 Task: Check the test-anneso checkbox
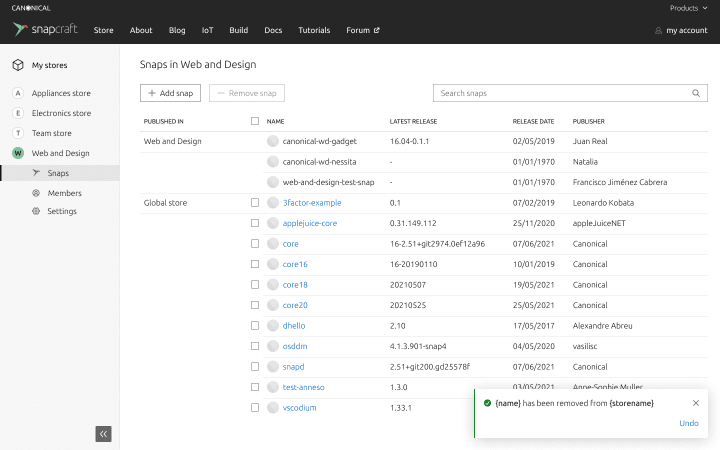(255, 387)
